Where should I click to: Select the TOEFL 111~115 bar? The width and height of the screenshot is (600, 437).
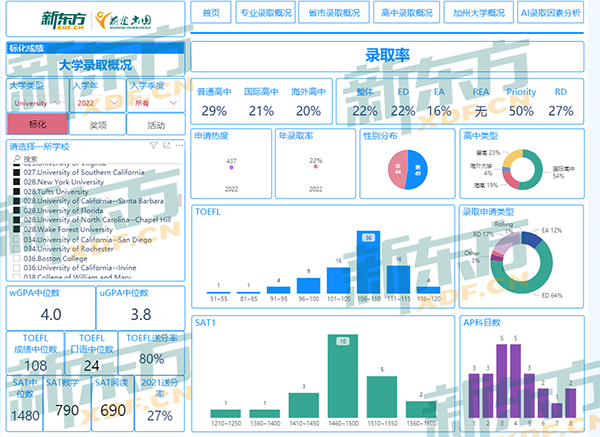[398, 280]
